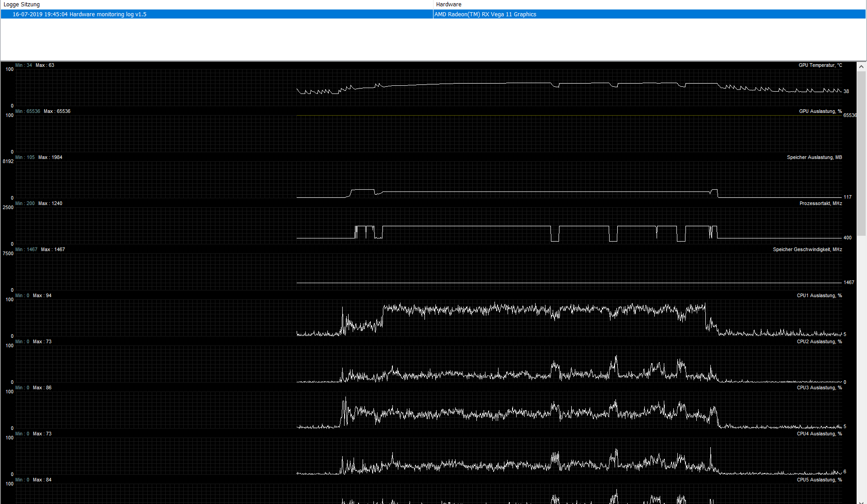Screen dimensions: 867x504
Task: Click the CPU4 Auslastung graph label
Action: tap(819, 434)
